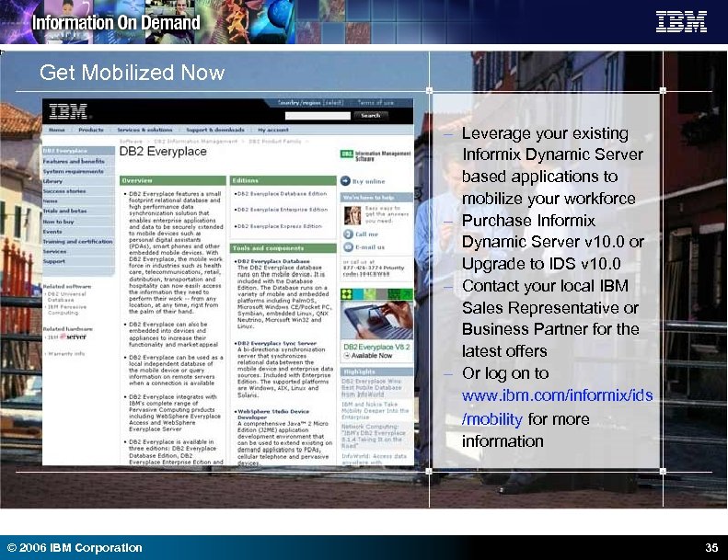This screenshot has width=728, height=560.
Task: Select DB2 Everyplace in the sidebar
Action: (x=78, y=151)
